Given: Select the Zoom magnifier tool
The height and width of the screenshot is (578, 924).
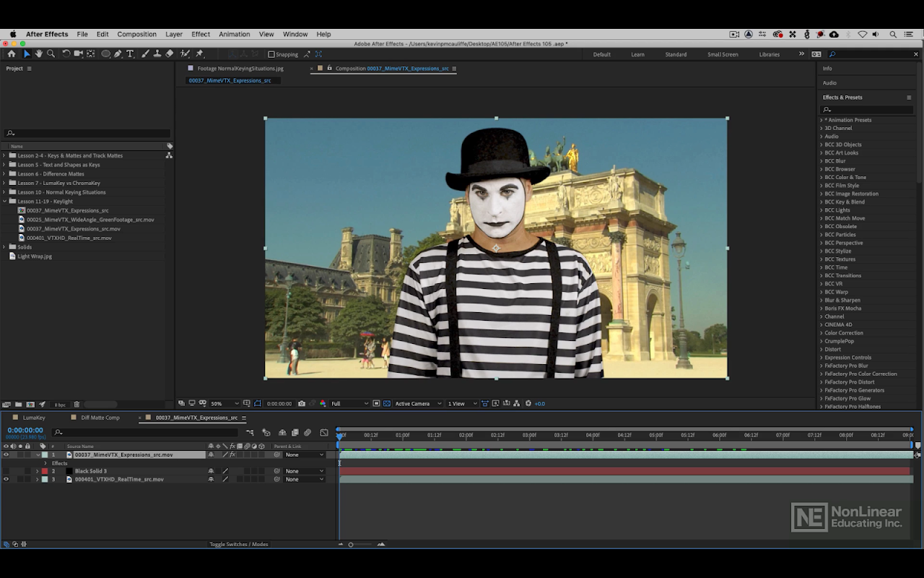Looking at the screenshot, I should coord(51,54).
